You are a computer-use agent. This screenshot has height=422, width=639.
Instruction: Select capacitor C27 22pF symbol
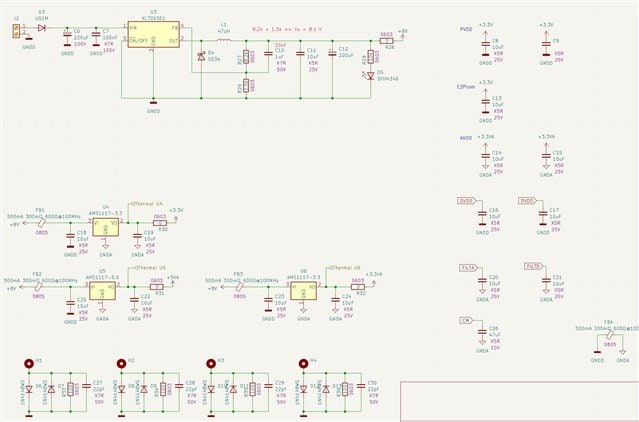86,386
